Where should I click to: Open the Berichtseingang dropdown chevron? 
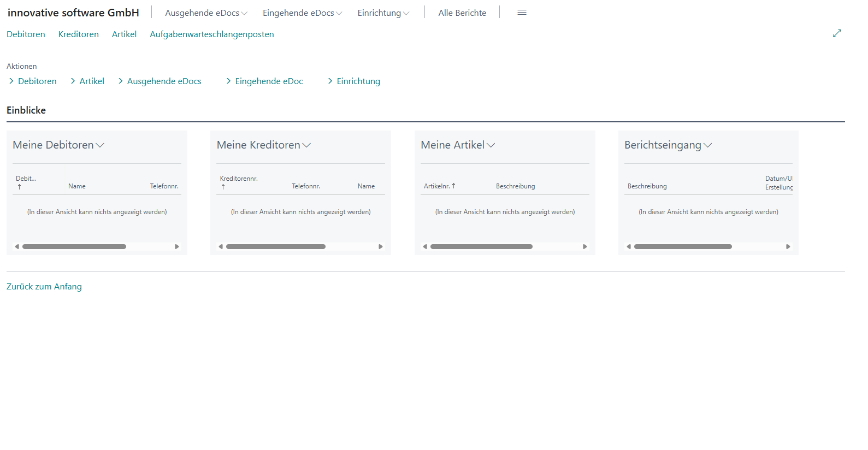(x=708, y=145)
